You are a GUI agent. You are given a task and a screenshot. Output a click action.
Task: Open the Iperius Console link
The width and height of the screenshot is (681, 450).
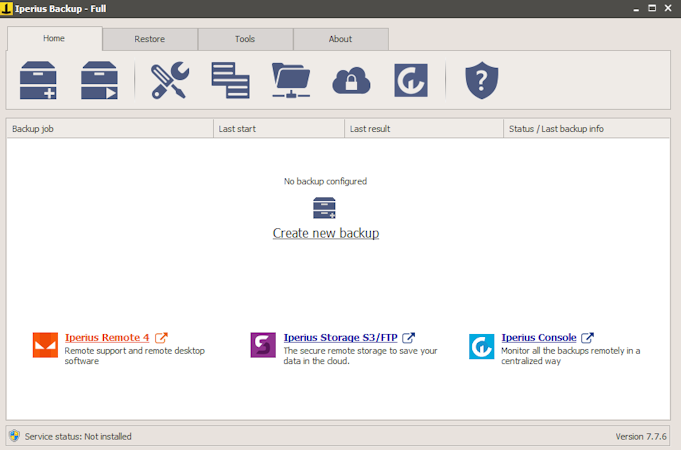539,338
